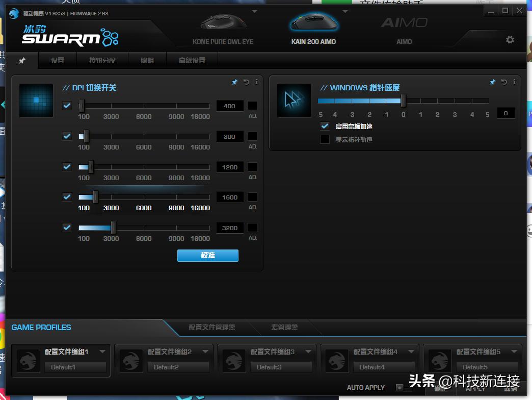Image resolution: width=532 pixels, height=400 pixels.
Task: Pin the Windows pointer speed panel
Action: point(492,82)
